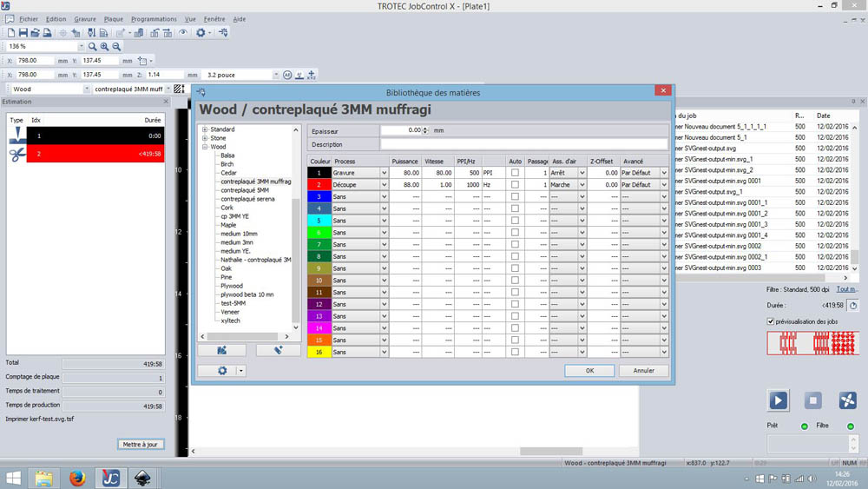Click the laser connect icon in toolbar
This screenshot has height=489, width=868.
coord(223,33)
